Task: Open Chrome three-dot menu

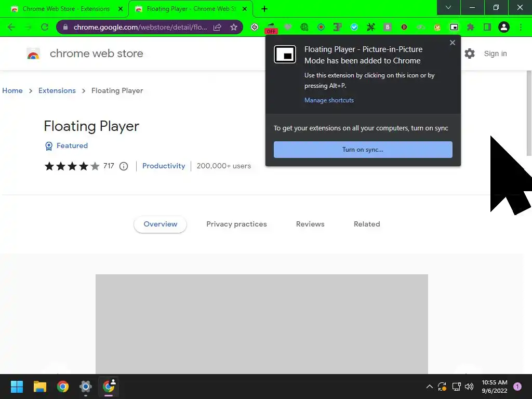Action: click(521, 27)
